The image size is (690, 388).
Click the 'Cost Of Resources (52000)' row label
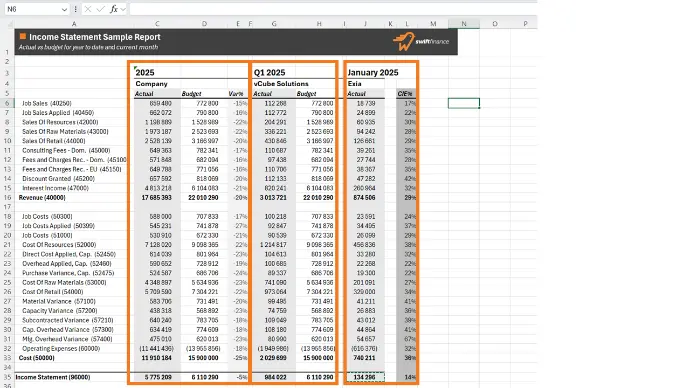coord(59,245)
